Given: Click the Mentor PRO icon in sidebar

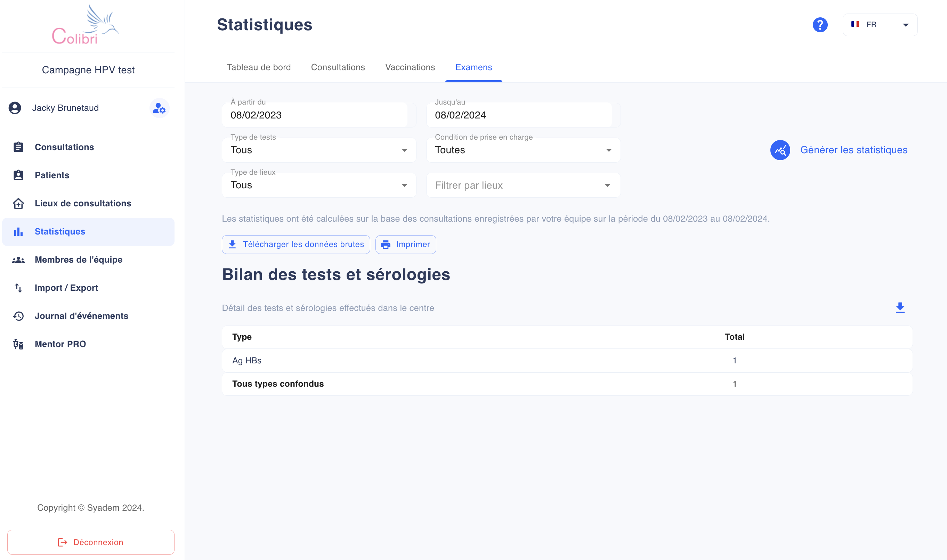Looking at the screenshot, I should point(18,344).
